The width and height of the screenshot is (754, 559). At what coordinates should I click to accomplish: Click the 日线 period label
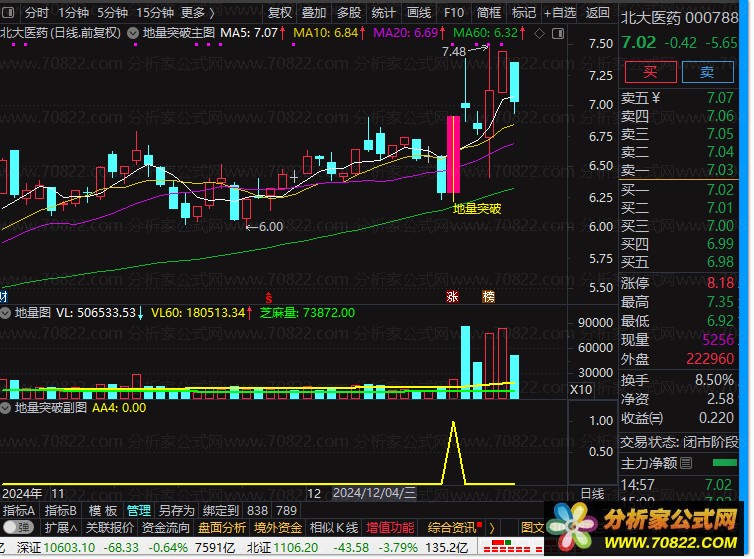(x=592, y=494)
